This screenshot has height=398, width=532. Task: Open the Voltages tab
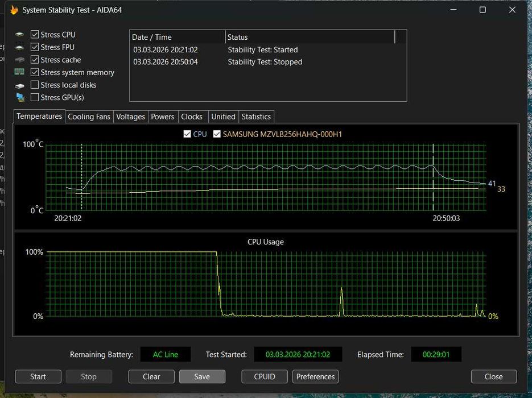tap(130, 117)
